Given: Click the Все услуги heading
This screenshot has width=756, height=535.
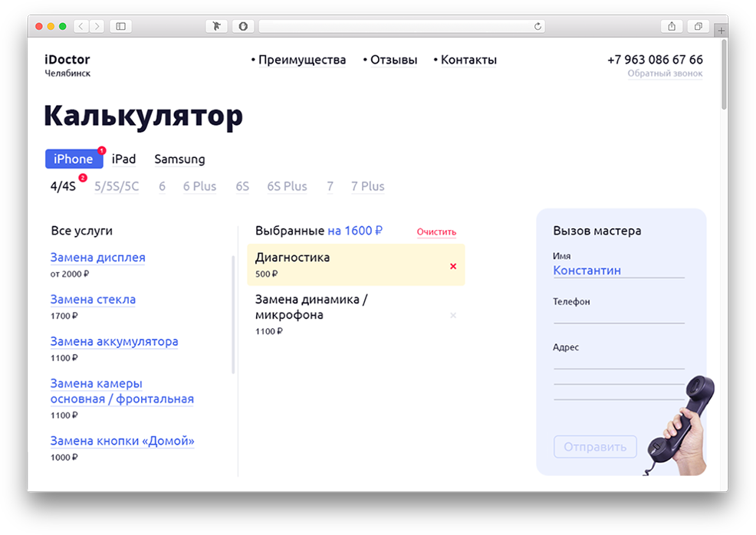Looking at the screenshot, I should tap(81, 231).
